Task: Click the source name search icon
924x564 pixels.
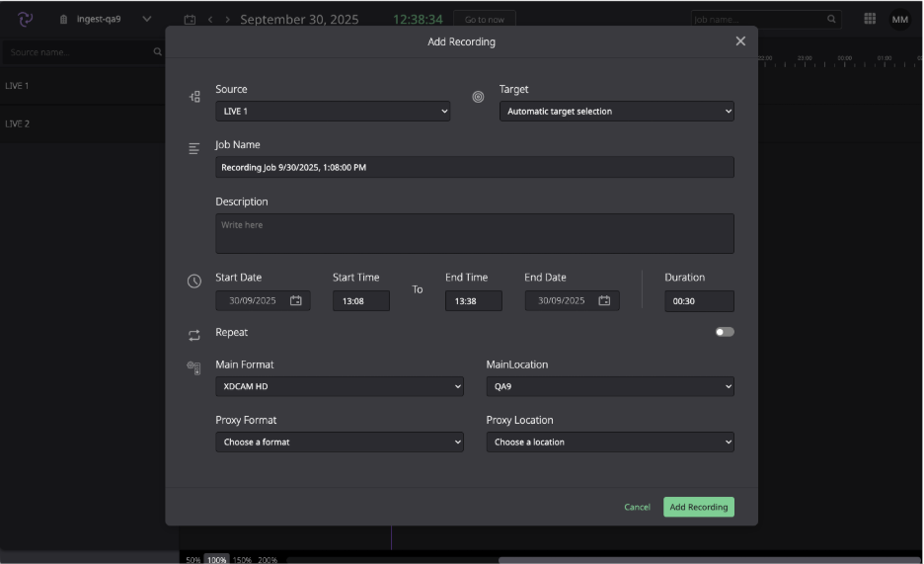Action: (x=157, y=52)
